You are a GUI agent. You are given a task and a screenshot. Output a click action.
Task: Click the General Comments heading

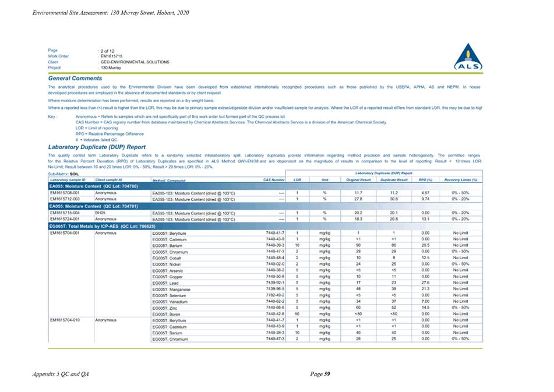tap(75, 78)
